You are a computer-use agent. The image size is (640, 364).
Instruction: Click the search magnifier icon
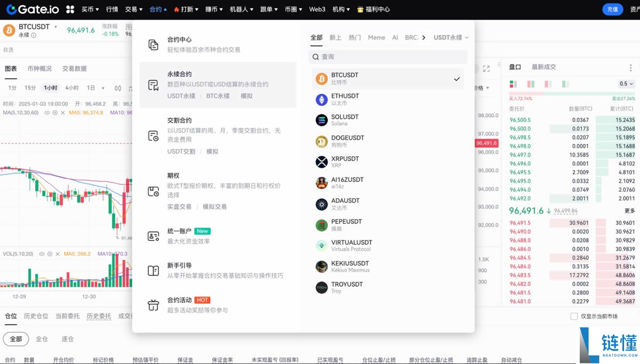click(316, 57)
